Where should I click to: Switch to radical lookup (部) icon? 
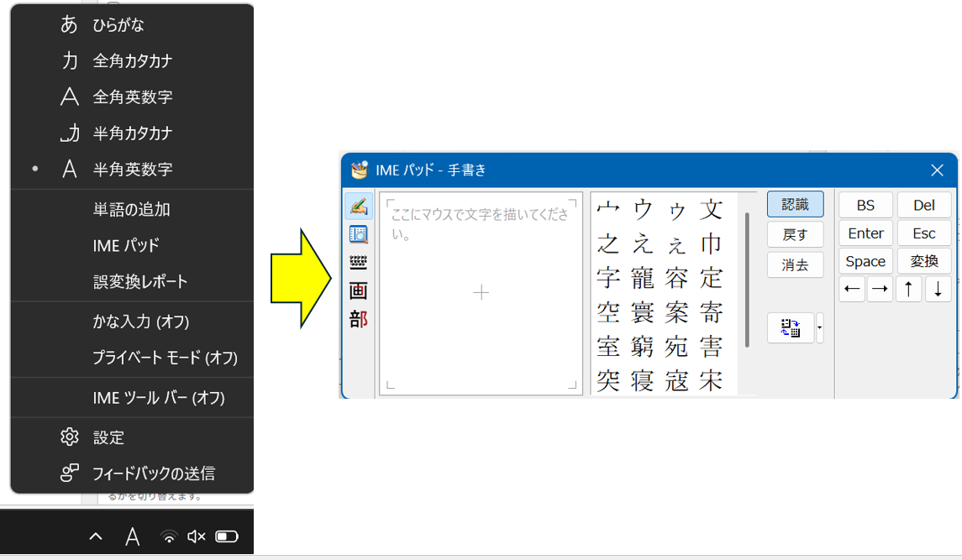[359, 320]
